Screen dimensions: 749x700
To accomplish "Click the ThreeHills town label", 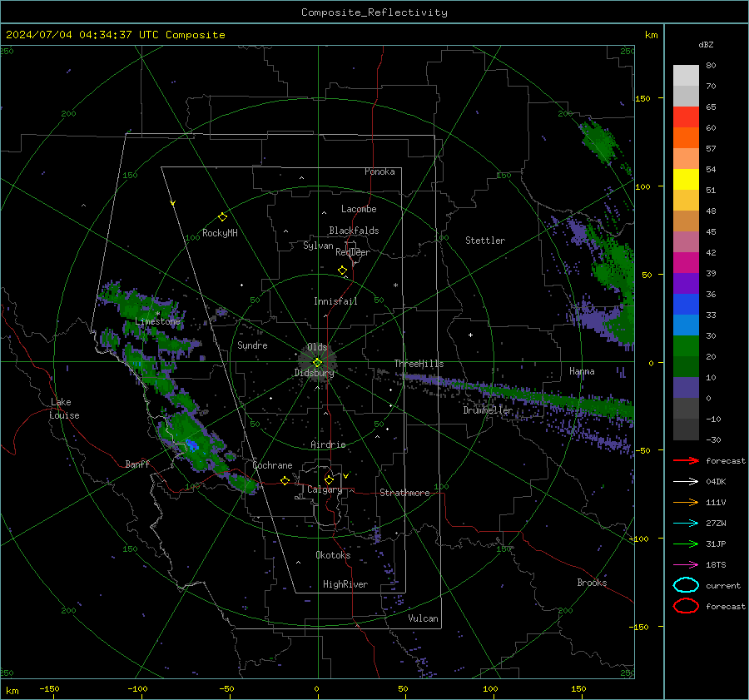I will pos(419,364).
